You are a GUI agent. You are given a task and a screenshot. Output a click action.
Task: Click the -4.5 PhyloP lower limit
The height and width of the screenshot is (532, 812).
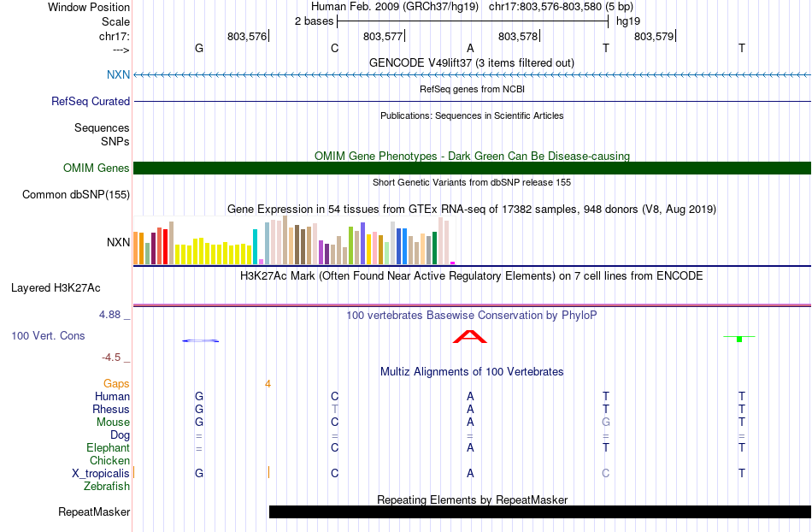coord(111,357)
